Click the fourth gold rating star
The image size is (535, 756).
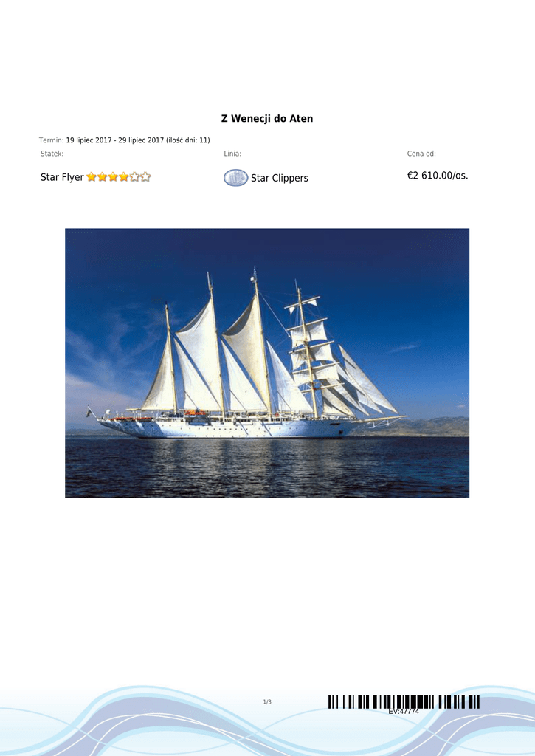[x=124, y=177]
